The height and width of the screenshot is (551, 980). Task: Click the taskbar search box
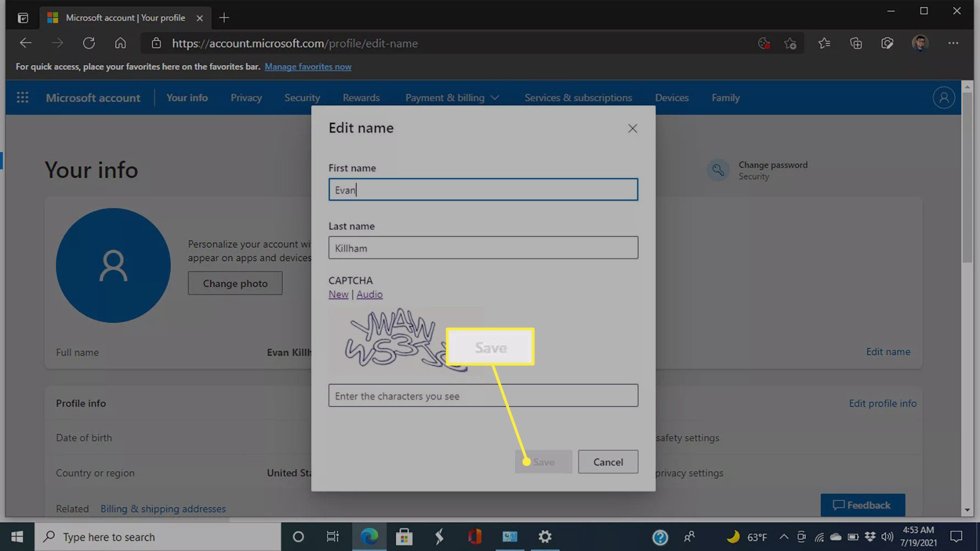click(x=158, y=537)
